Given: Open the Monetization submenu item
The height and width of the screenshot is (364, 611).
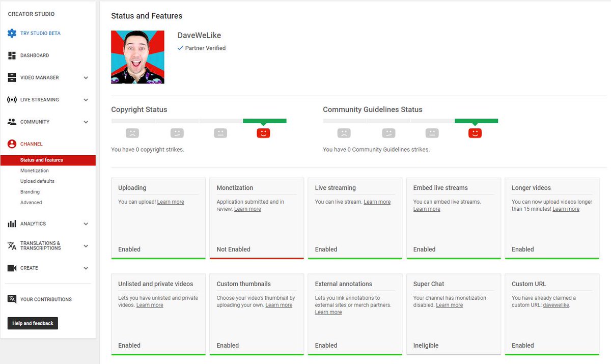Looking at the screenshot, I should pos(35,171).
